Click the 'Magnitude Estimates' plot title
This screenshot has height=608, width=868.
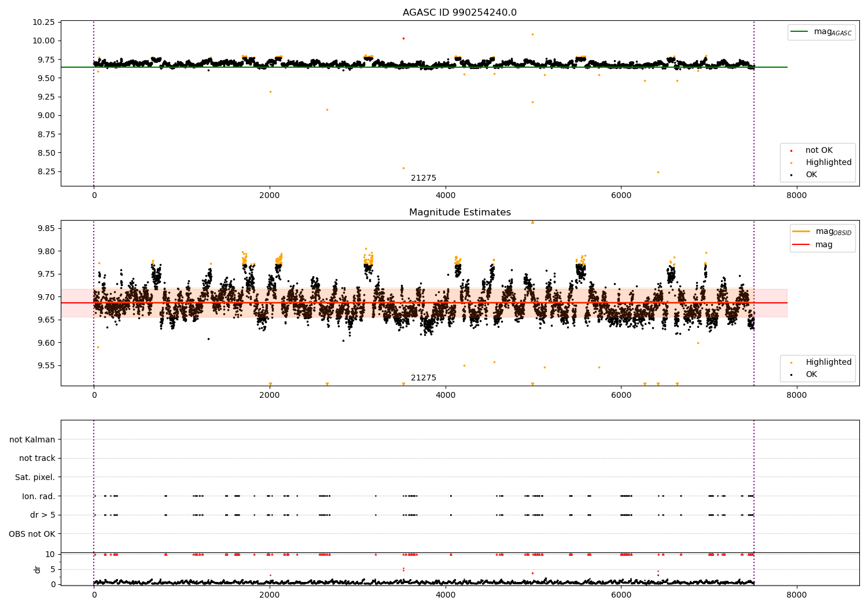(459, 213)
